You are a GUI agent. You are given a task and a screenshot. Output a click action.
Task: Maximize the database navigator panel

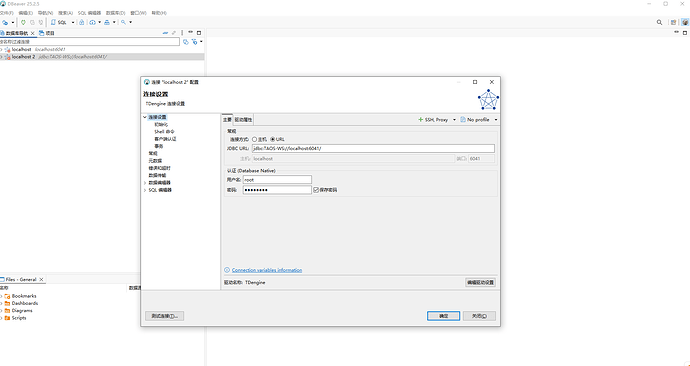pos(199,33)
